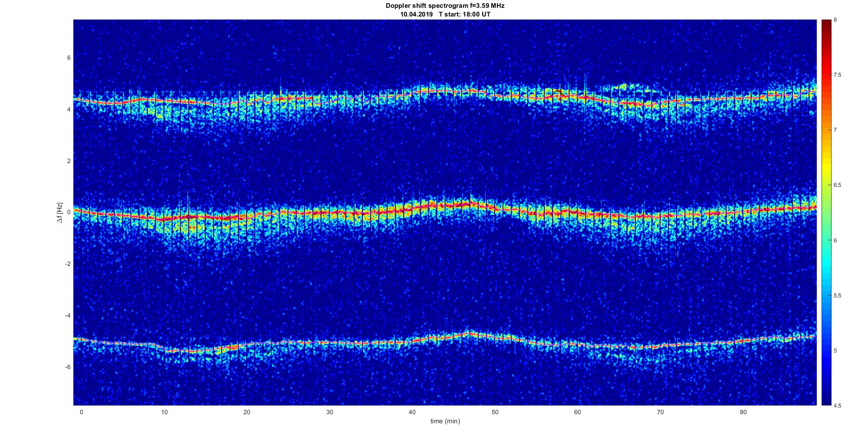Click the y-axis tick label '-2'

pos(68,264)
